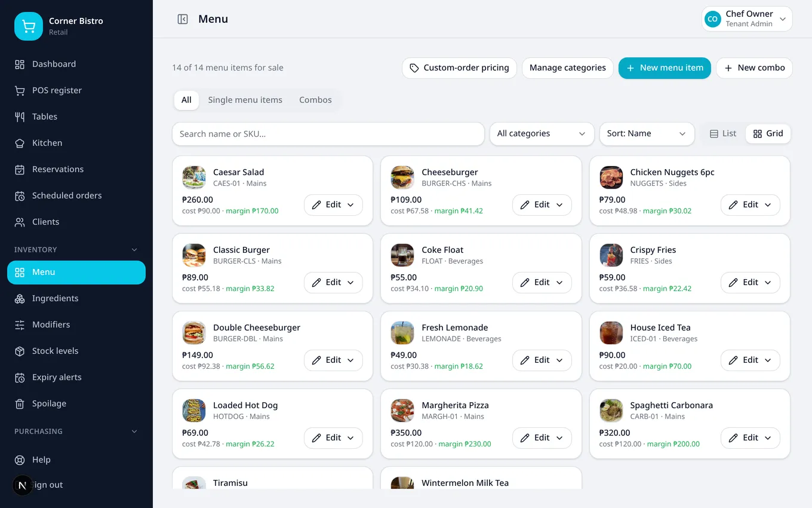
Task: Click the Chicken Nuggets 6pc thumbnail
Action: [611, 178]
